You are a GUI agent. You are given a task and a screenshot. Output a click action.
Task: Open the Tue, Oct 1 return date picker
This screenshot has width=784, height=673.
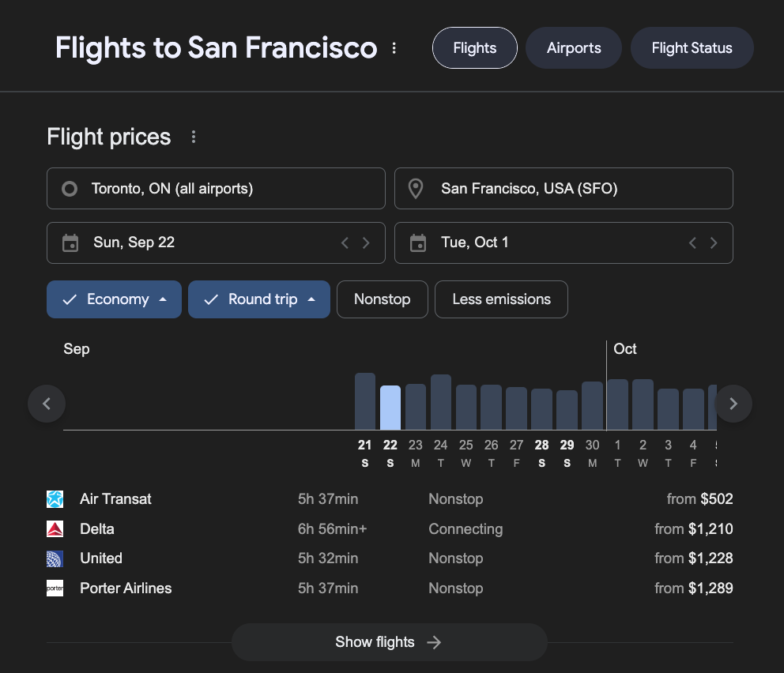(563, 243)
